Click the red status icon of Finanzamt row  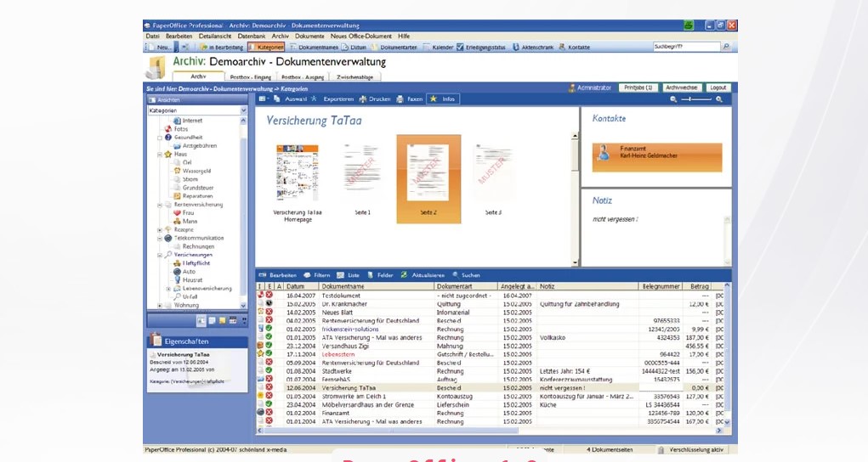coord(269,413)
